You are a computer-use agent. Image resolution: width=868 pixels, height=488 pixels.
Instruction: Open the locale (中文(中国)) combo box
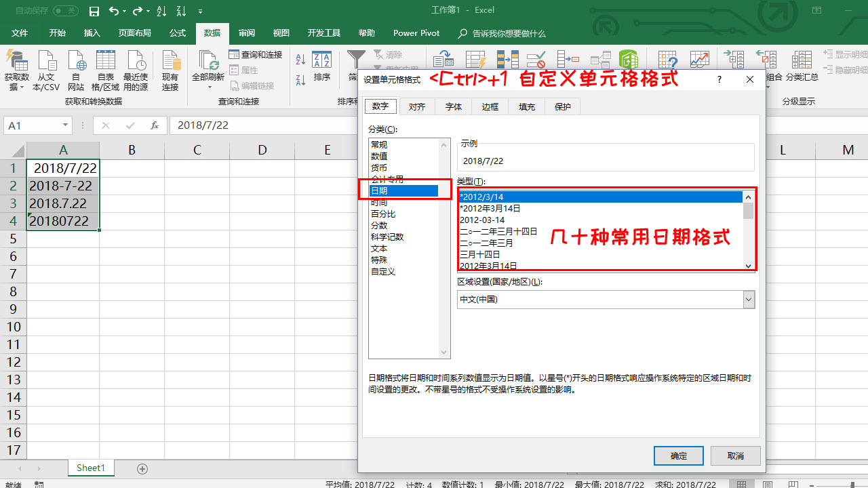point(606,299)
